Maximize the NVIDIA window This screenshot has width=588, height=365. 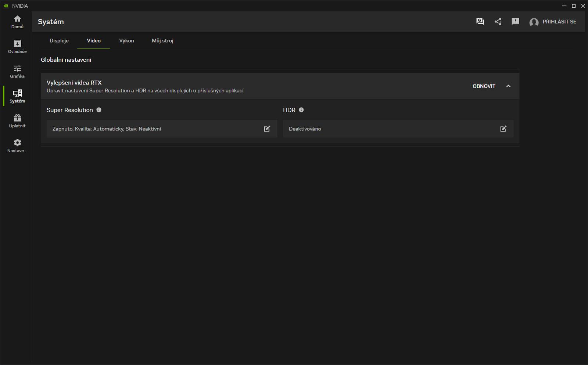point(574,6)
